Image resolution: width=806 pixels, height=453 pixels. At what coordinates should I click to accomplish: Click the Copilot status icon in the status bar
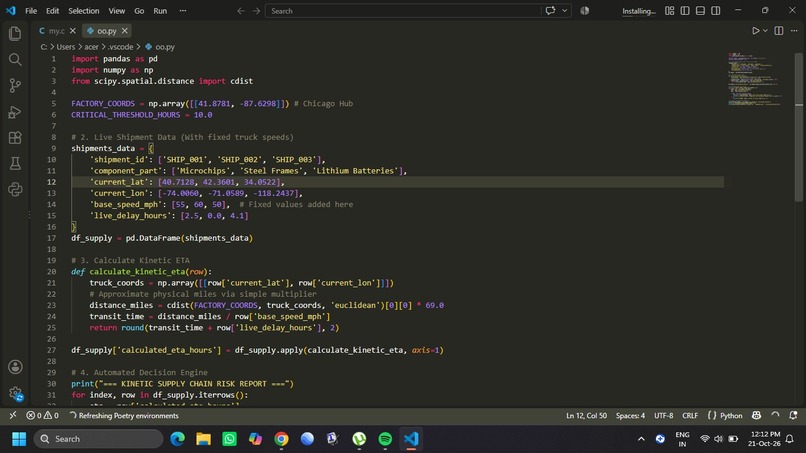tap(756, 415)
